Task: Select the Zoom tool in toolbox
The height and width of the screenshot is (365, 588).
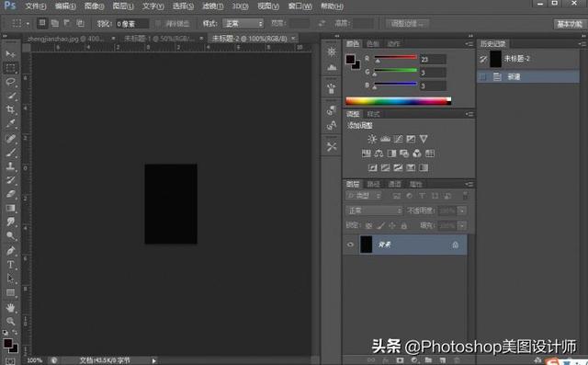Action: (x=10, y=322)
